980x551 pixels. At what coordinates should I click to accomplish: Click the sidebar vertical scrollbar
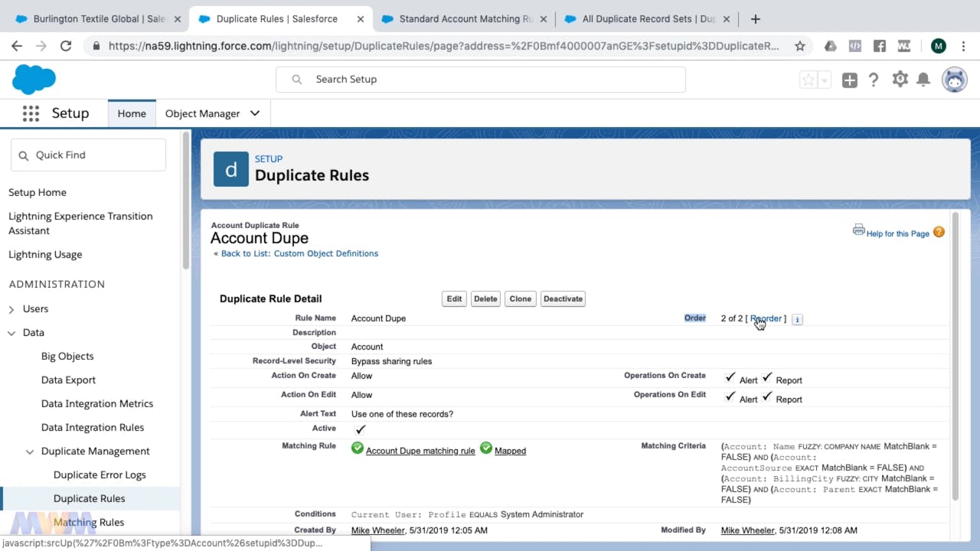(185, 201)
